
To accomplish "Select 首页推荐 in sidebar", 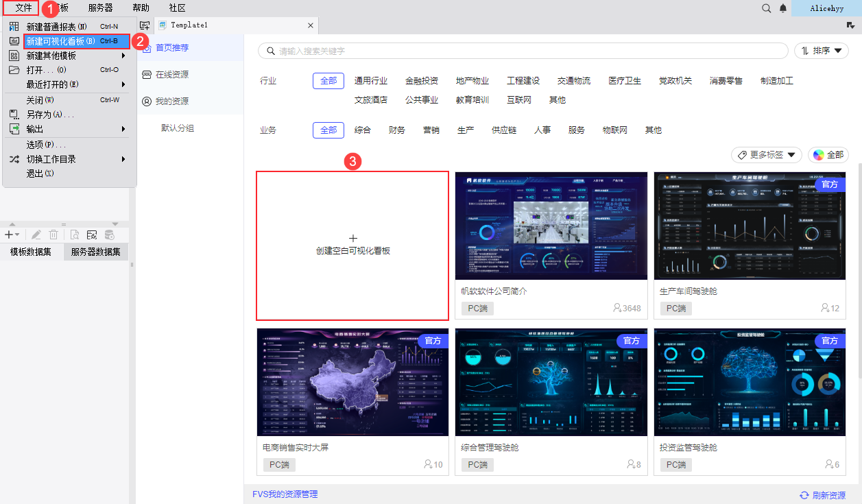I will (190, 48).
